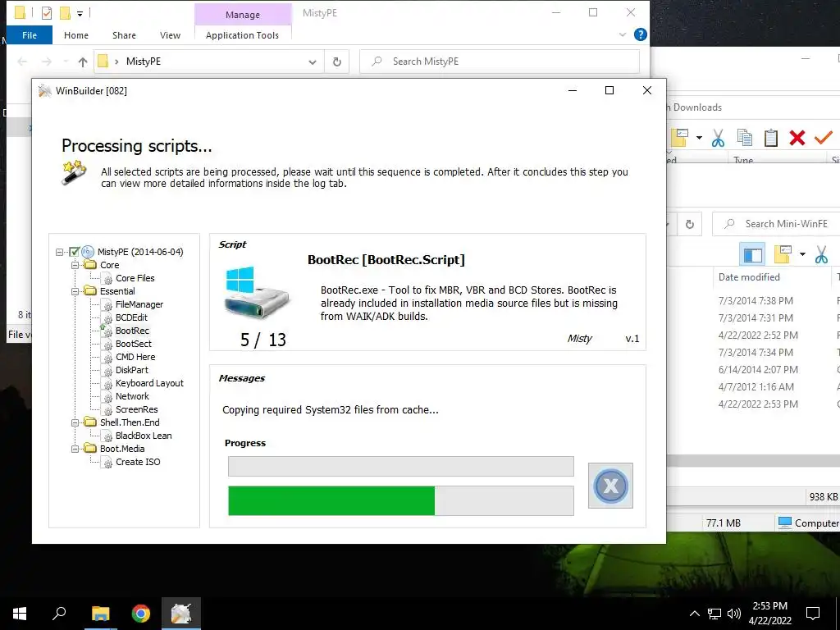Click the gear icon beside Create ISO
The height and width of the screenshot is (630, 840).
107,463
